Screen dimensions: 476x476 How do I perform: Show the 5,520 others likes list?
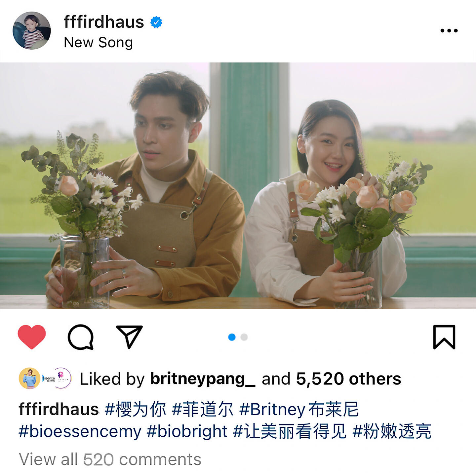click(348, 379)
